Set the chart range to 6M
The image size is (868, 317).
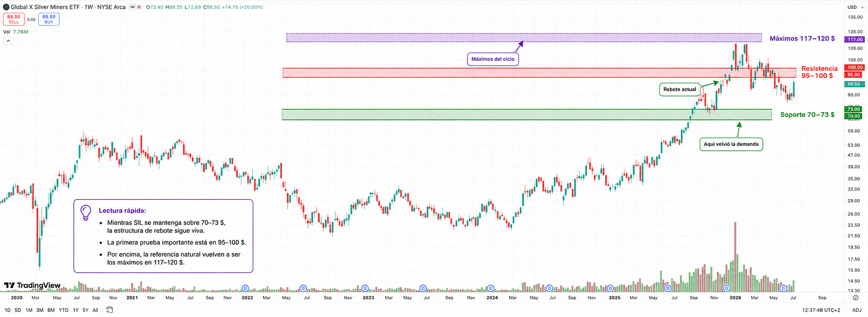pyautogui.click(x=52, y=310)
